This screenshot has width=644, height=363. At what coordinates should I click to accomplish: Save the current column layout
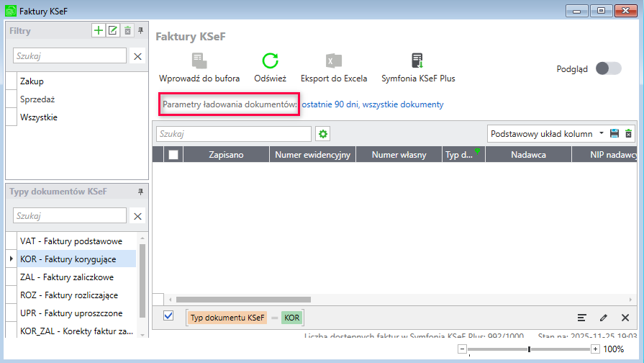[x=614, y=134]
